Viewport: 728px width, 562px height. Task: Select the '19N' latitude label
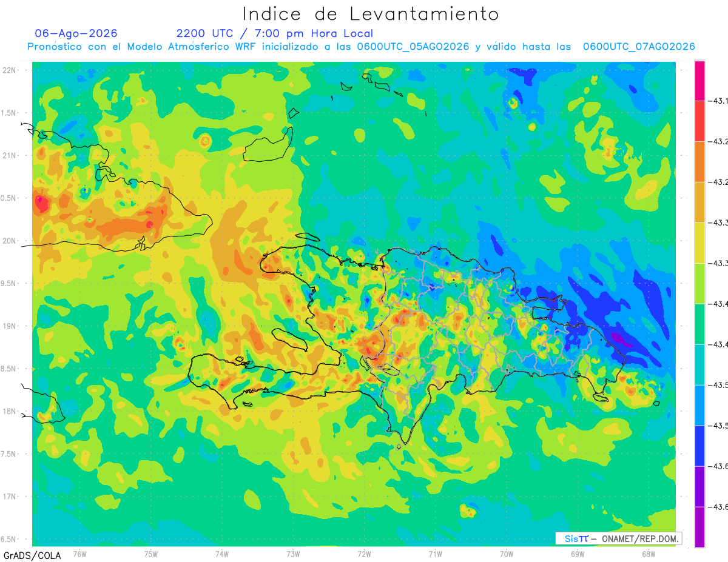[10, 326]
